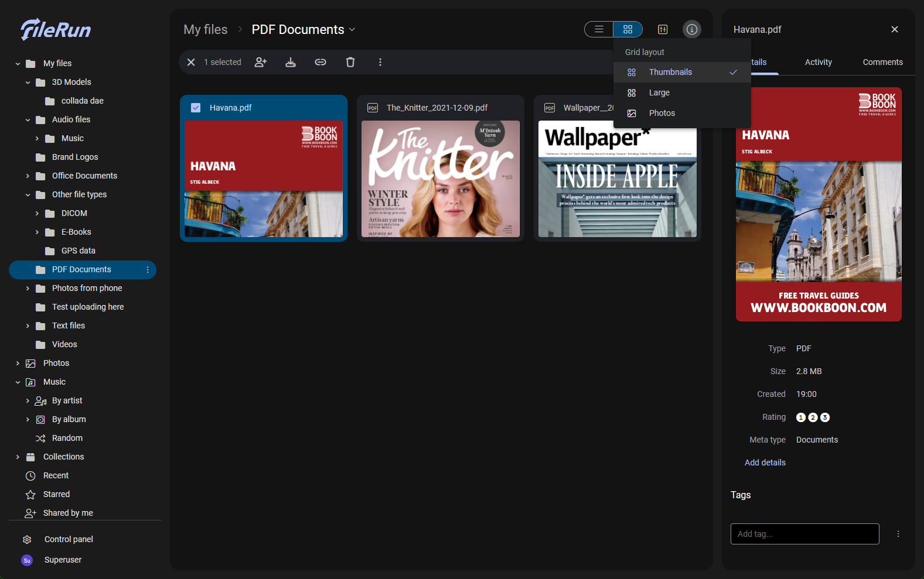Screen dimensions: 924x579
Task: Select Thumbnails grid layout
Action: click(x=682, y=72)
